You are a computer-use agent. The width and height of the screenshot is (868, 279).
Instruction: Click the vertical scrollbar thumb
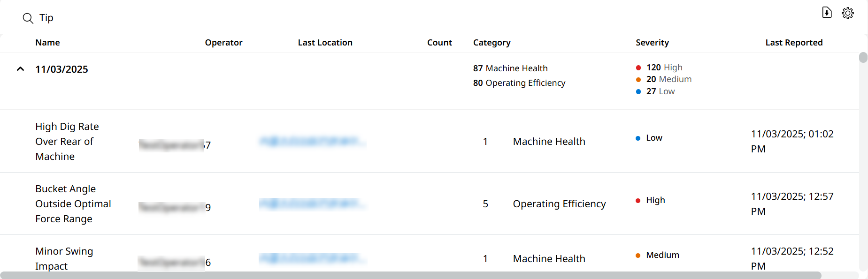(863, 58)
